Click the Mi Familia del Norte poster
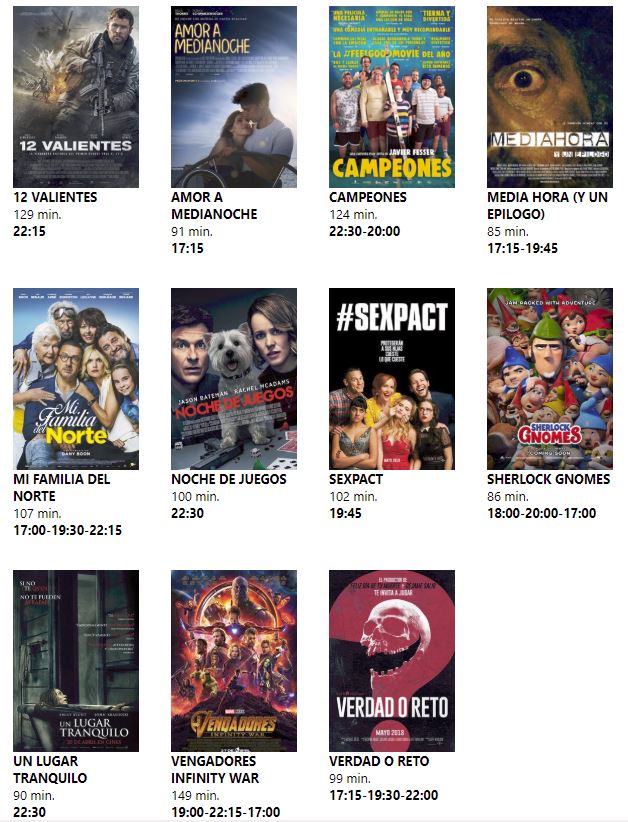628x822 pixels. click(76, 378)
